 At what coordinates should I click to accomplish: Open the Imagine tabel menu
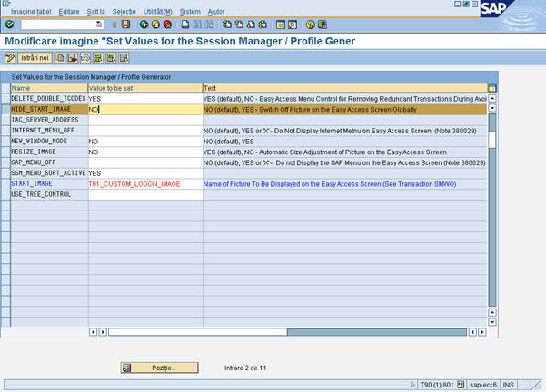31,12
